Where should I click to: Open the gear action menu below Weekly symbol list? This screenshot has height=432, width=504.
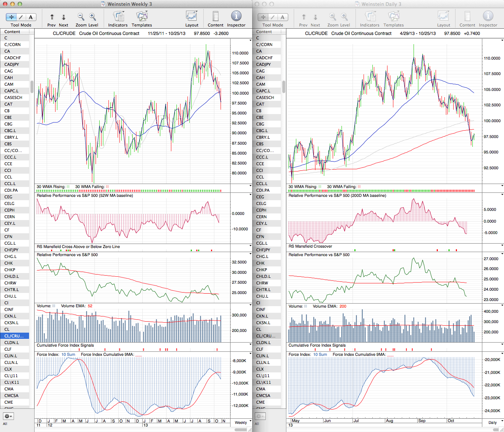8,416
